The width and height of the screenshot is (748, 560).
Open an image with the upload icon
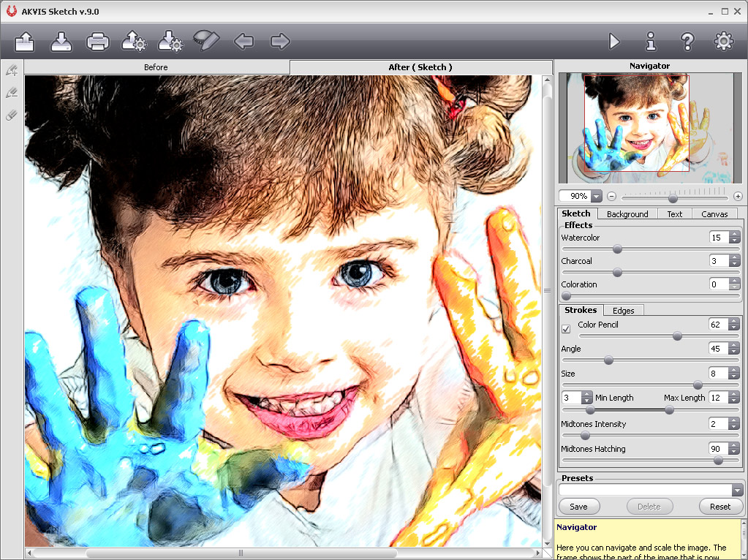coord(25,42)
